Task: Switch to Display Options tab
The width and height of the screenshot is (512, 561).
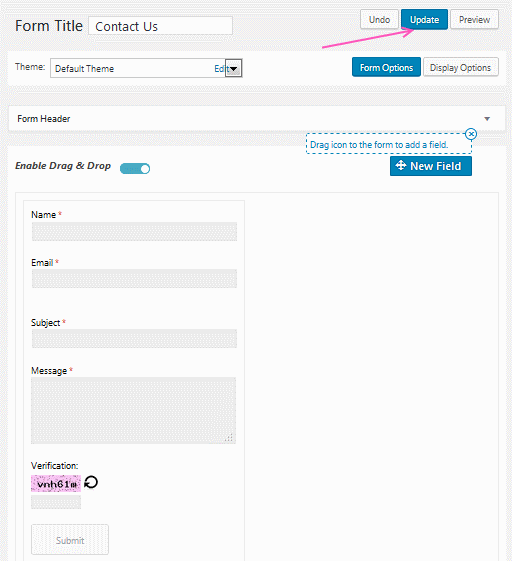Action: 460,67
